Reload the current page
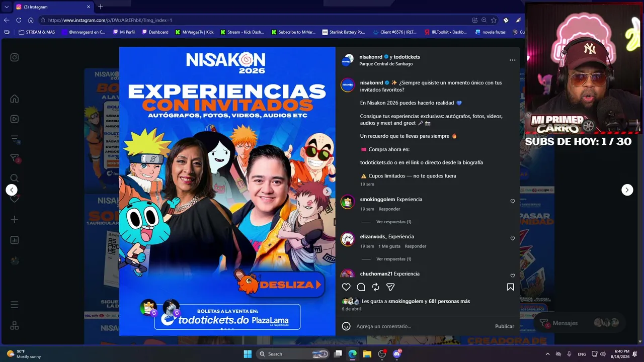Image resolution: width=644 pixels, height=362 pixels. point(19,20)
